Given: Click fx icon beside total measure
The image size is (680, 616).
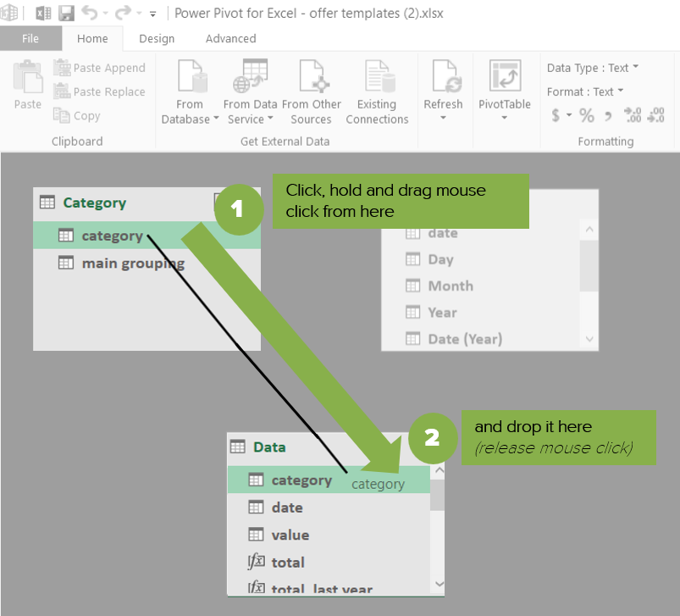Looking at the screenshot, I should [x=256, y=561].
